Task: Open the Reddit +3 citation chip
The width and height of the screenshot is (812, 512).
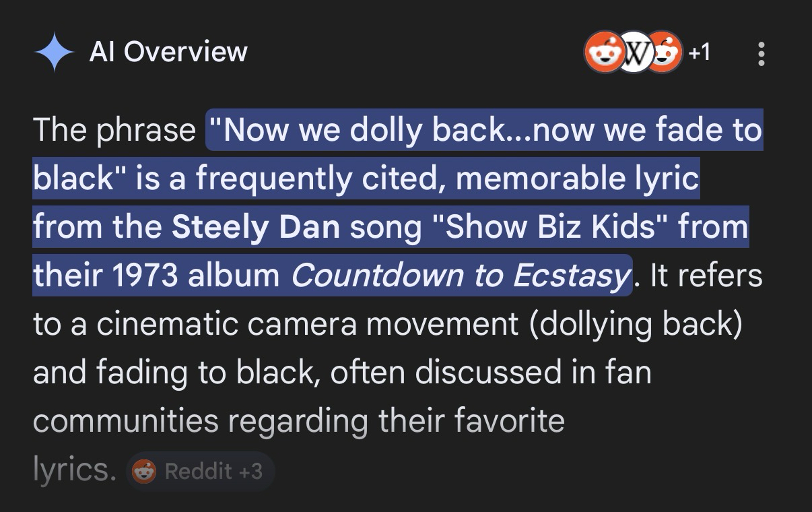Action: point(200,471)
